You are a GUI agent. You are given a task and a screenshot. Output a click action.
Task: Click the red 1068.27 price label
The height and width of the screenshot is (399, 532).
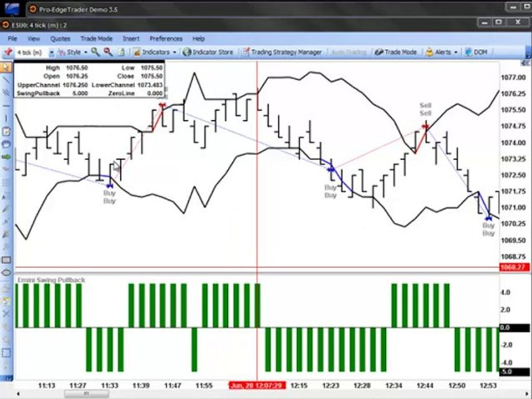click(x=514, y=267)
